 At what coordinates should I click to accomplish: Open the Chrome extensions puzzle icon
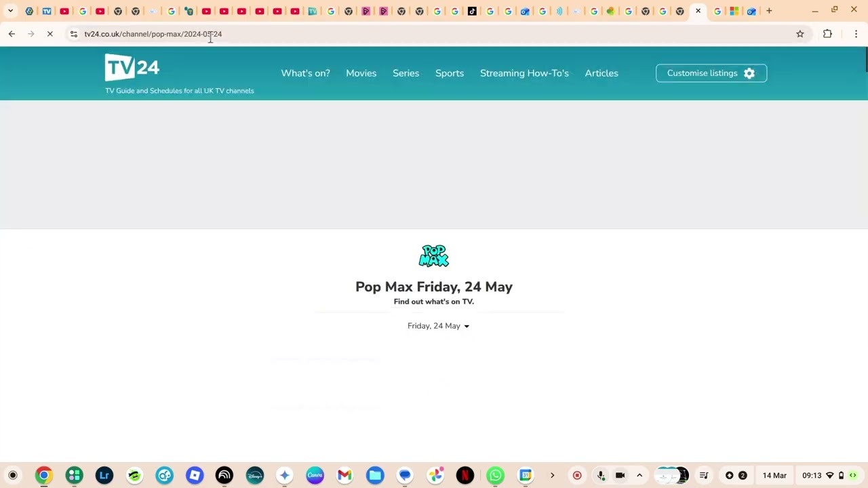point(827,34)
